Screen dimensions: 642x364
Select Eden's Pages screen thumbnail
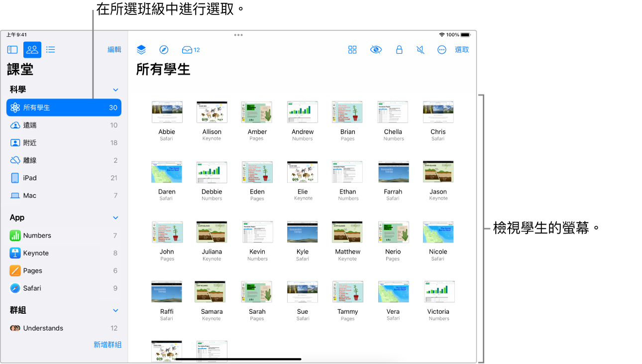tap(257, 172)
